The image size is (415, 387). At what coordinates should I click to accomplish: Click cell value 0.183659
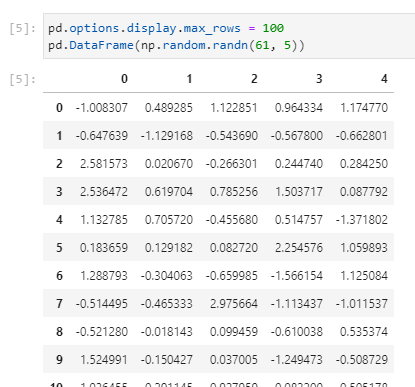(x=104, y=248)
